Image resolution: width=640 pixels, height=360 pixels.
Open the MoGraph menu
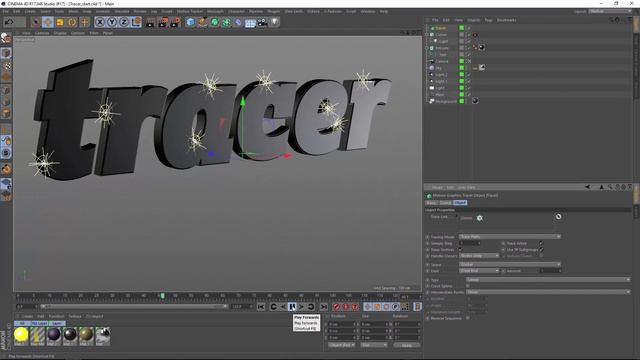[x=215, y=11]
